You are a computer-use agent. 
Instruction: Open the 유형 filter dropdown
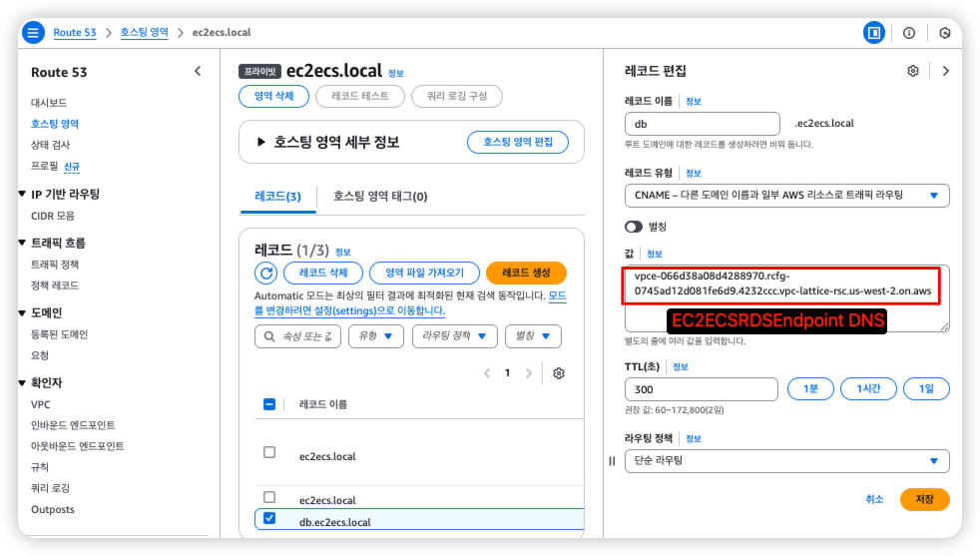point(376,336)
